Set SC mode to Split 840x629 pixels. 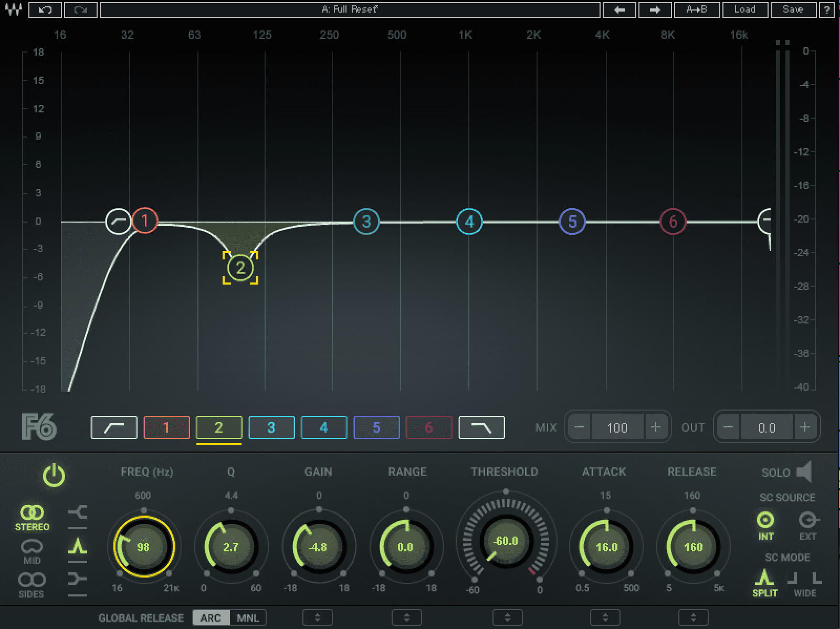[764, 584]
